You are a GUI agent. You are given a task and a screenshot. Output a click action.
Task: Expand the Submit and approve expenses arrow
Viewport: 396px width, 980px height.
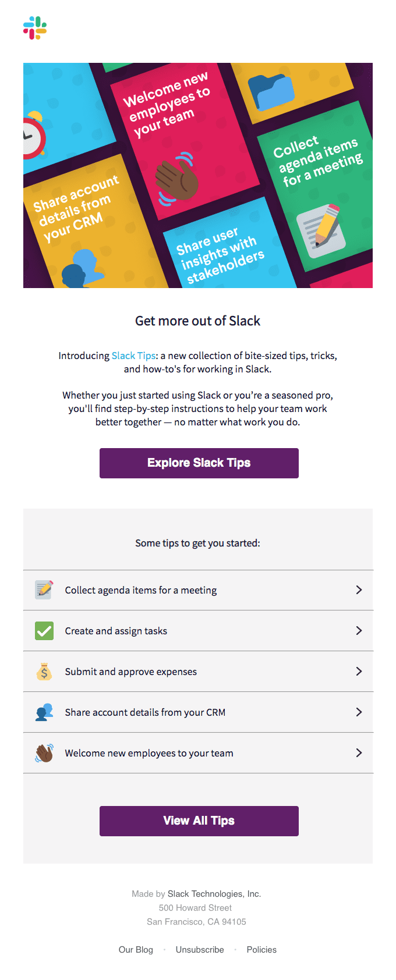pyautogui.click(x=359, y=672)
